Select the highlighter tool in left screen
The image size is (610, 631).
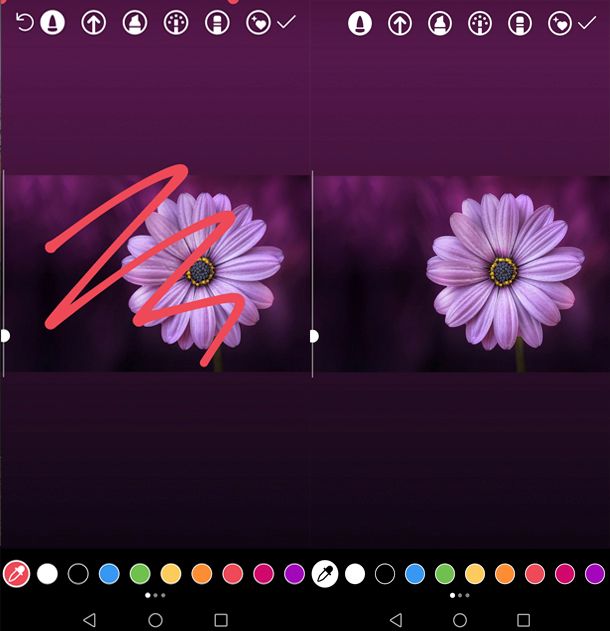coord(135,22)
